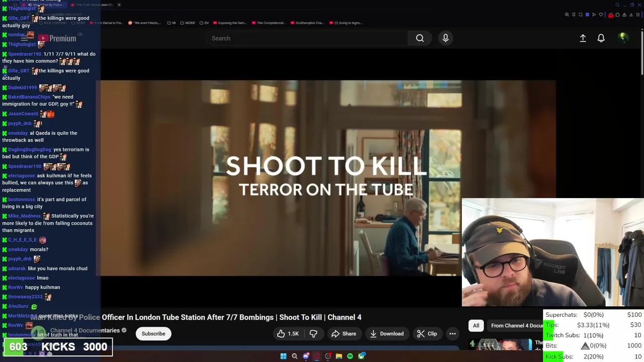The image size is (644, 362).
Task: Switch to 'The Truth About Jean Ch...' tab
Action: point(92,5)
